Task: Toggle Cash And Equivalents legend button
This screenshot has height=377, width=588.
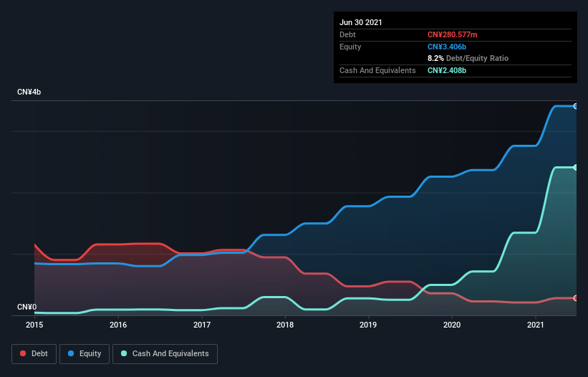Action: click(x=165, y=354)
